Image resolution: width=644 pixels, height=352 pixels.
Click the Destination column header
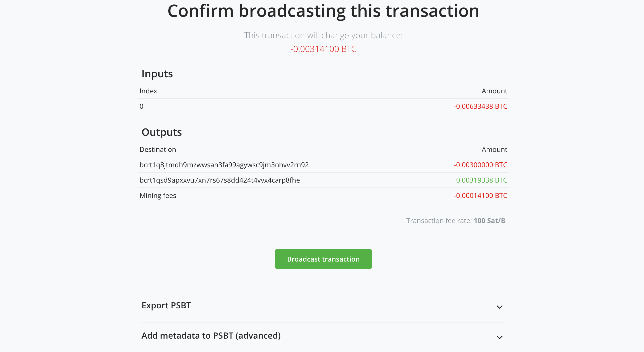(158, 149)
